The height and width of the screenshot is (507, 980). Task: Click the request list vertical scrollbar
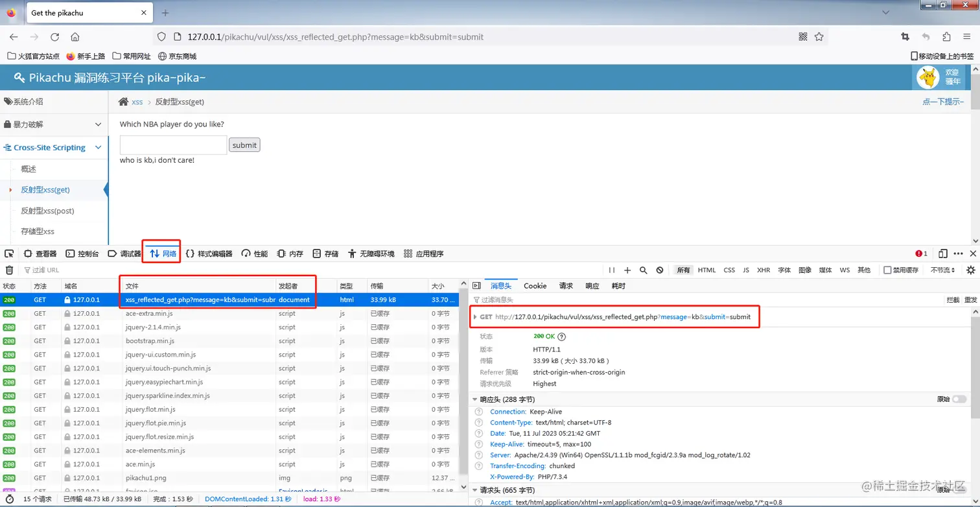click(x=463, y=386)
